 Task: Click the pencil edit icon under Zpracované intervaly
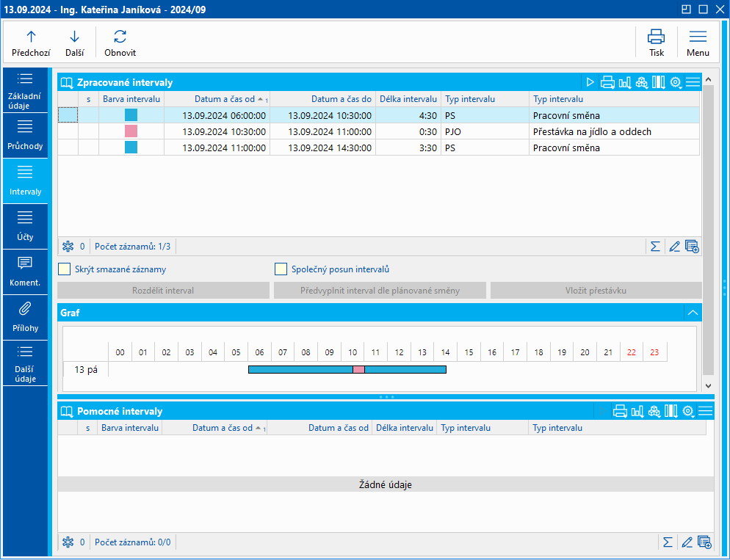click(x=674, y=247)
